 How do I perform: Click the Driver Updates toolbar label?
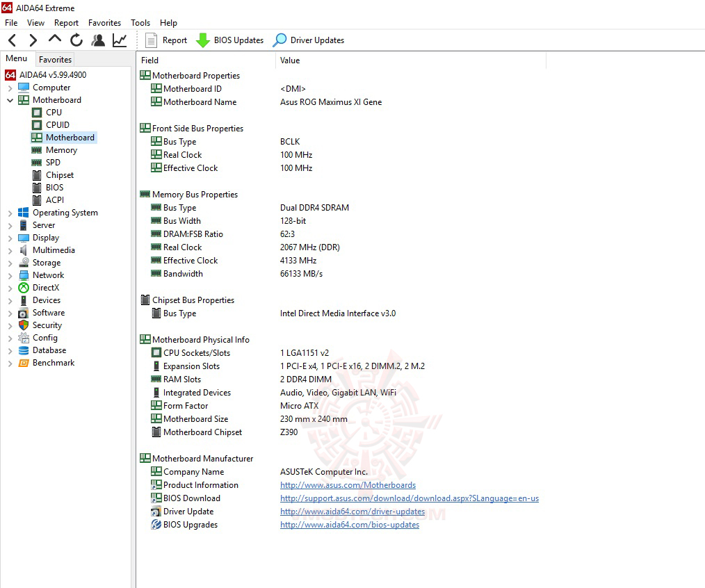(317, 40)
